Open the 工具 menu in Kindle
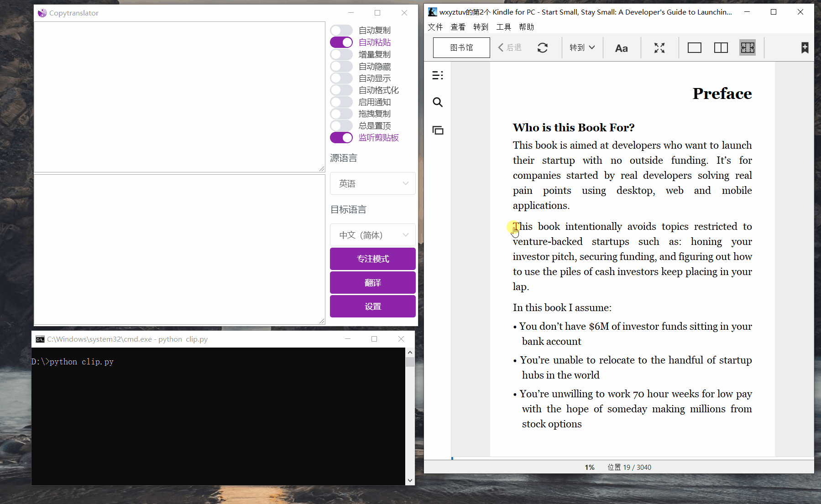This screenshot has height=504, width=821. point(504,27)
